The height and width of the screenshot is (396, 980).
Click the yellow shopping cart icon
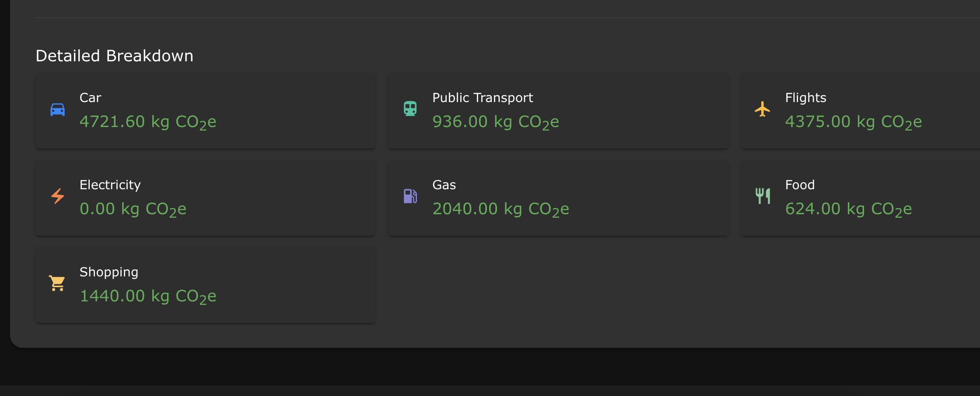click(x=57, y=283)
